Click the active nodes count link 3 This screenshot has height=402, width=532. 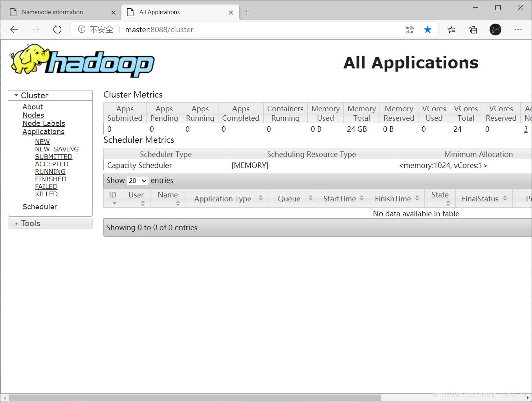(526, 129)
